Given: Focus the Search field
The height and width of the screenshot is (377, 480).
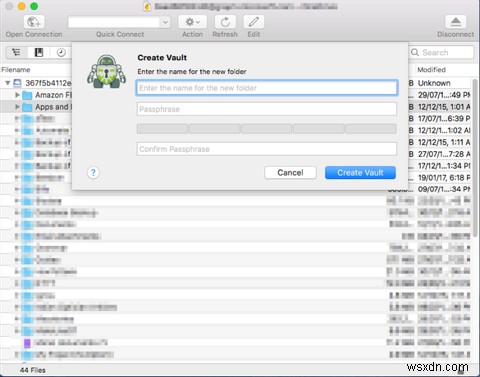Looking at the screenshot, I should pyautogui.click(x=441, y=52).
